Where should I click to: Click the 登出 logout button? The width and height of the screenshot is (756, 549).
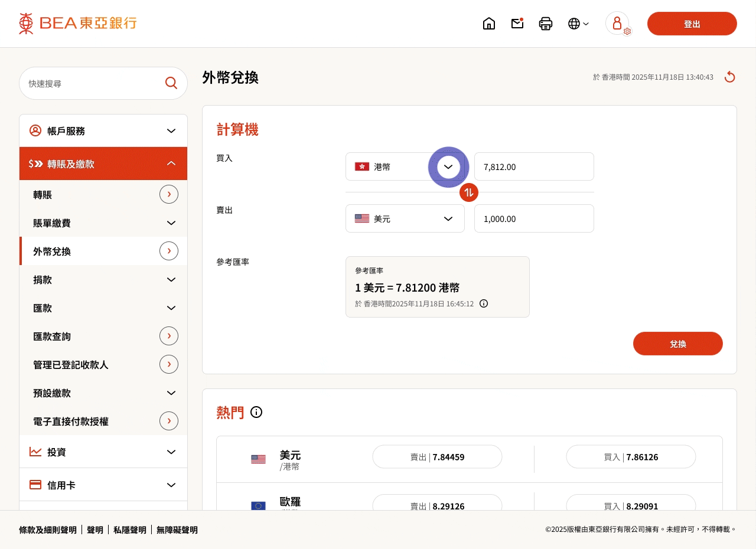click(x=692, y=24)
